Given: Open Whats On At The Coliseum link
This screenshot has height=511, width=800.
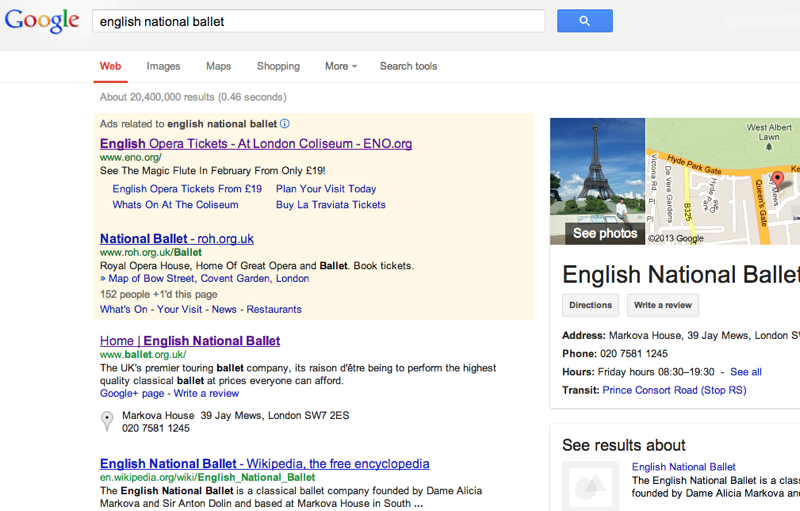Looking at the screenshot, I should (x=176, y=205).
